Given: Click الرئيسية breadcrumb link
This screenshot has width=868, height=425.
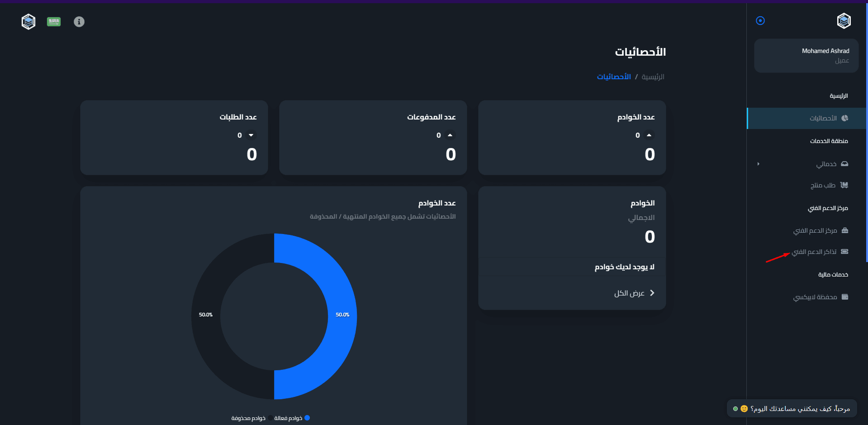Looking at the screenshot, I should (x=653, y=77).
